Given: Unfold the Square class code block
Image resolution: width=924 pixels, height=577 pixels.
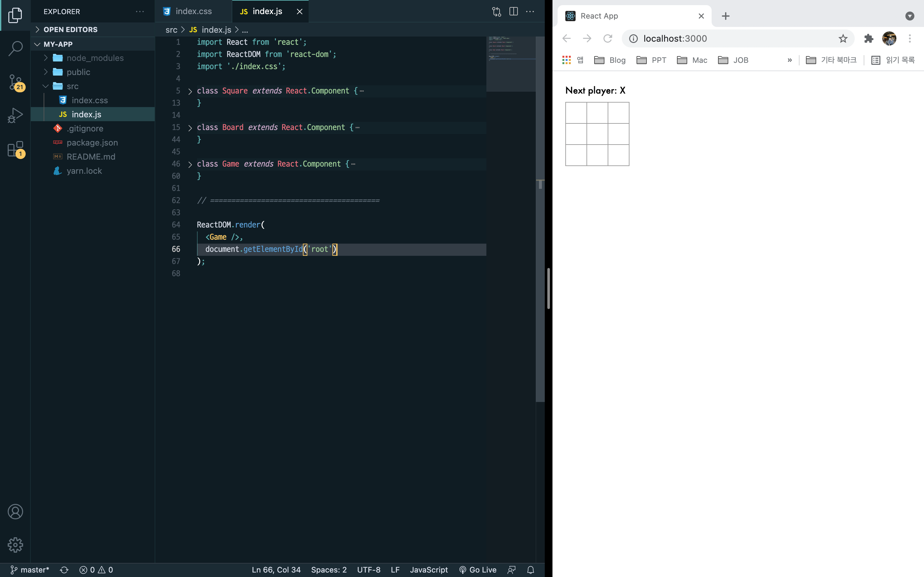Looking at the screenshot, I should pyautogui.click(x=190, y=91).
